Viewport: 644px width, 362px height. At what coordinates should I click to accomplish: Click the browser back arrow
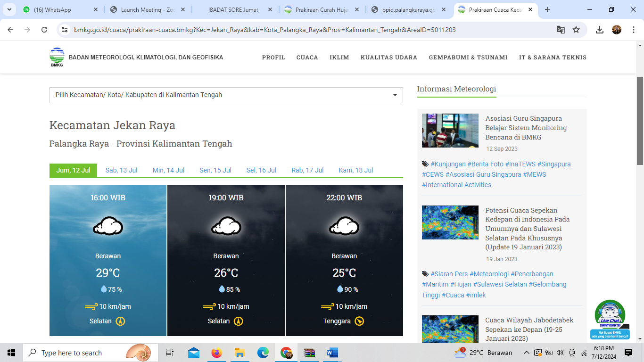(10, 30)
